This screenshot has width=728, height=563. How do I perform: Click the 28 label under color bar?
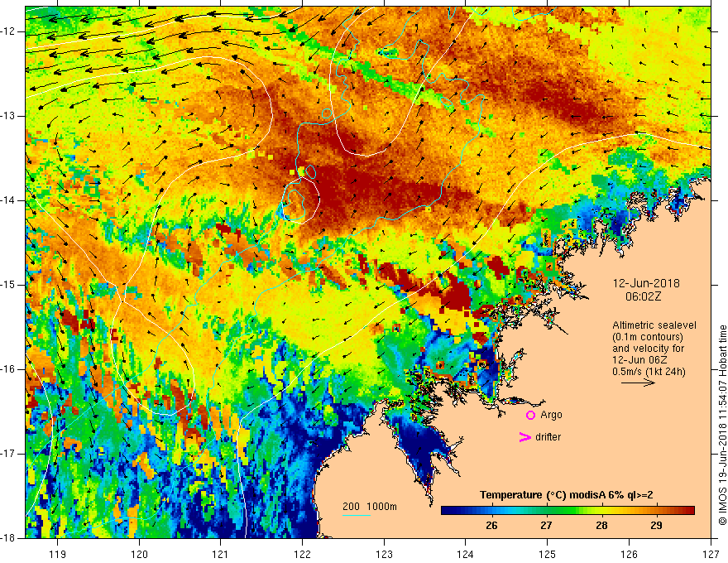click(601, 526)
